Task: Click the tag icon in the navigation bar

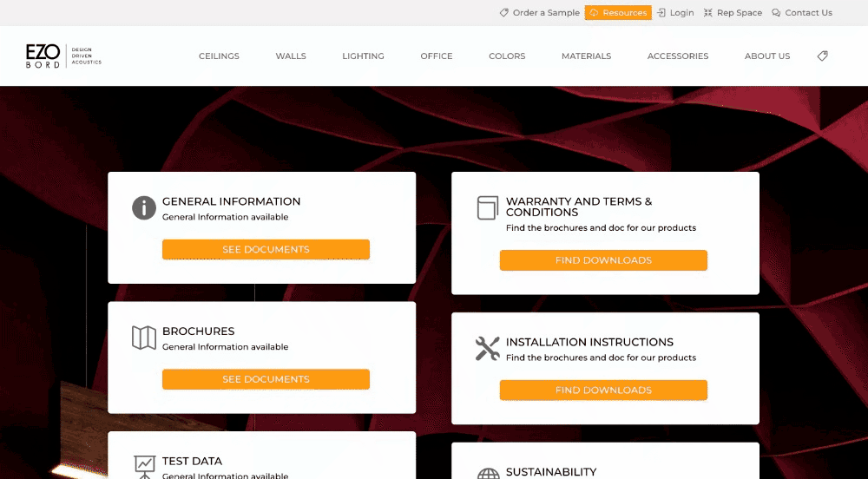Action: (822, 56)
